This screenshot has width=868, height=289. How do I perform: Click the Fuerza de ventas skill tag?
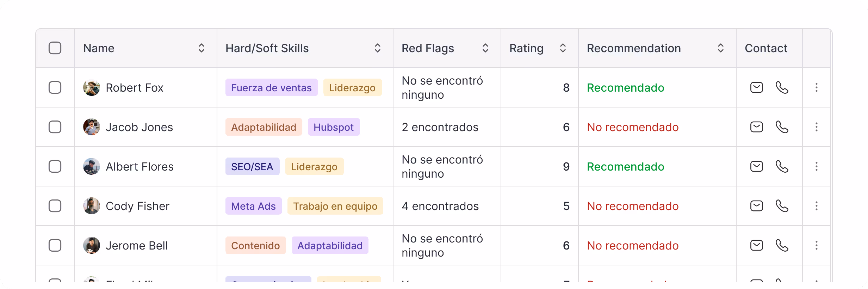tap(271, 87)
